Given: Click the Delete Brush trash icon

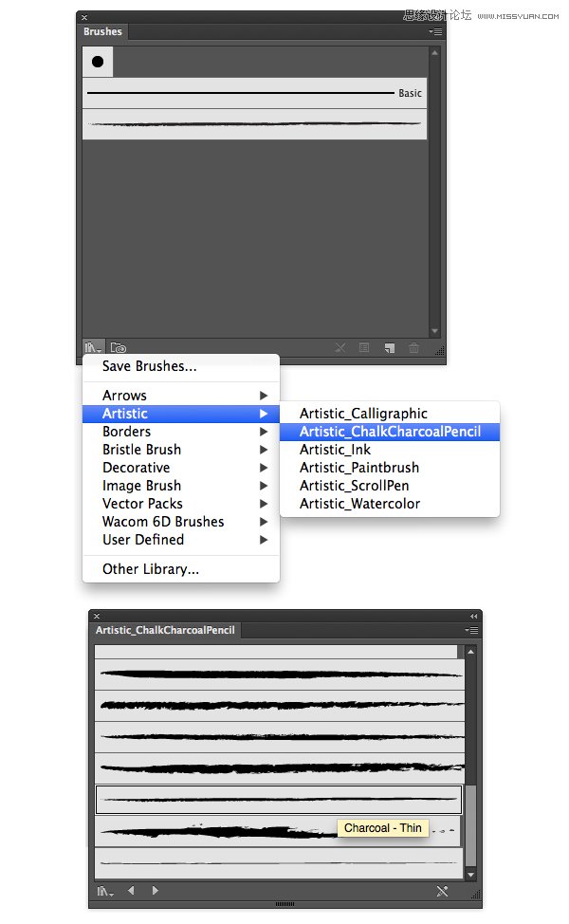Looking at the screenshot, I should pos(413,348).
